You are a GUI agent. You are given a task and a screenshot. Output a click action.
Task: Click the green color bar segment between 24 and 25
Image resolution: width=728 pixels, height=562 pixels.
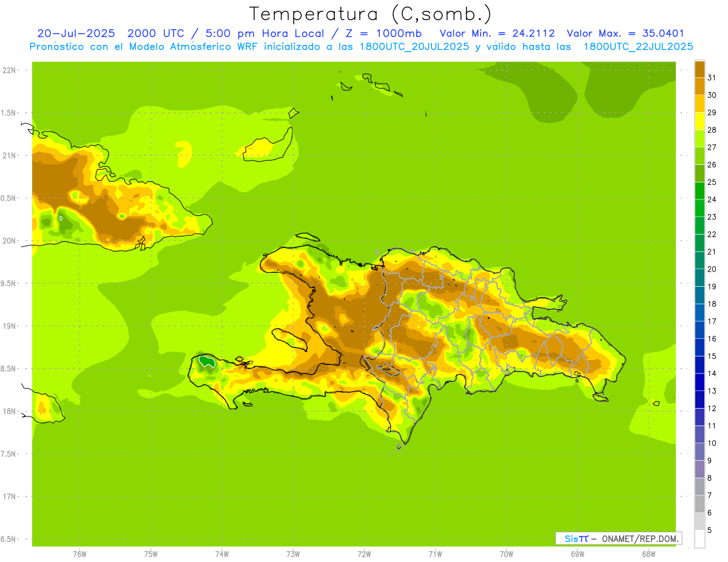tap(699, 191)
